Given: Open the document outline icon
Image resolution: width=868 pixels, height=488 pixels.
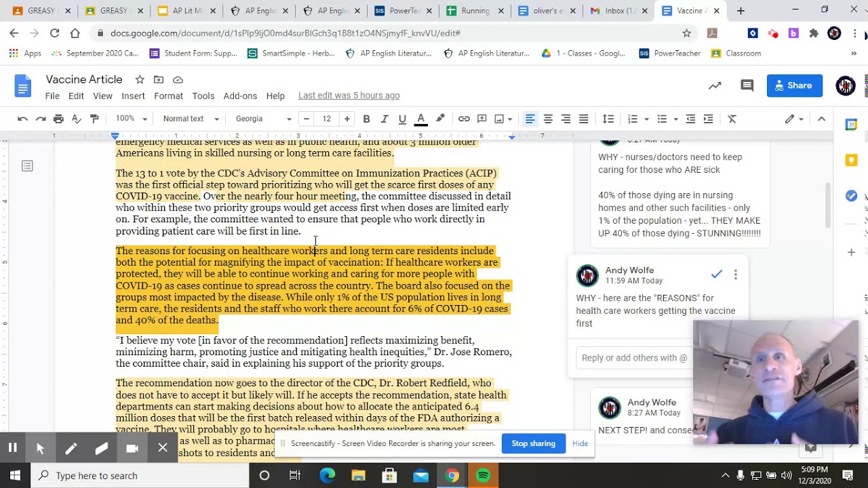Looking at the screenshot, I should coord(27,166).
